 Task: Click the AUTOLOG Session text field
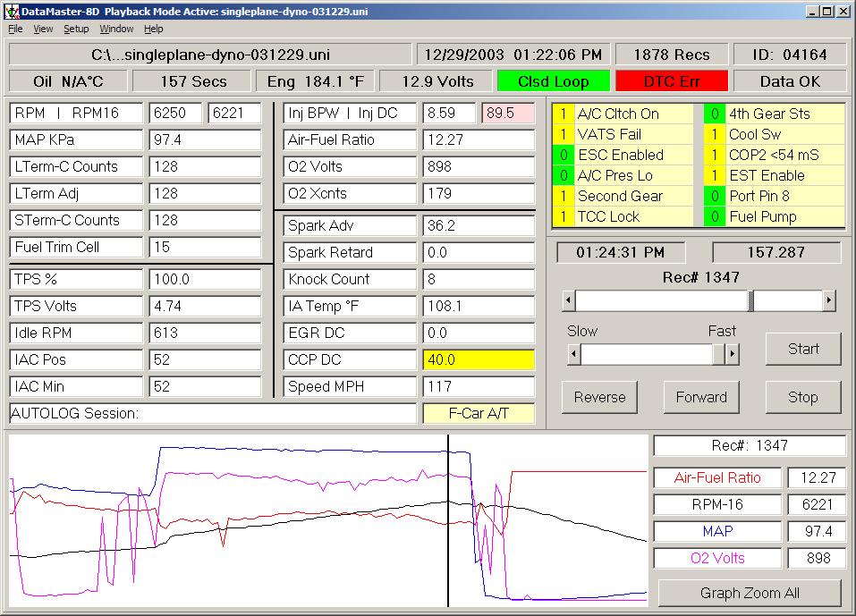(213, 413)
